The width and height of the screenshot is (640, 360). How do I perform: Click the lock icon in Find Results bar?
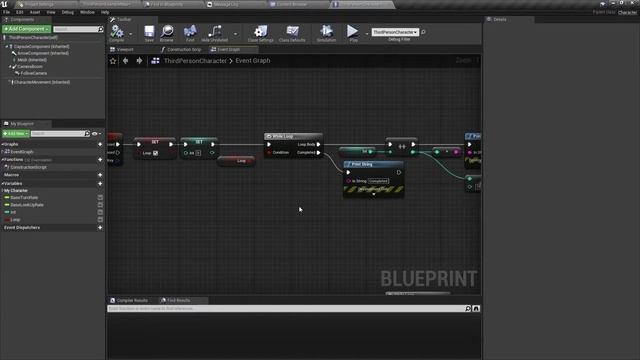(476, 309)
